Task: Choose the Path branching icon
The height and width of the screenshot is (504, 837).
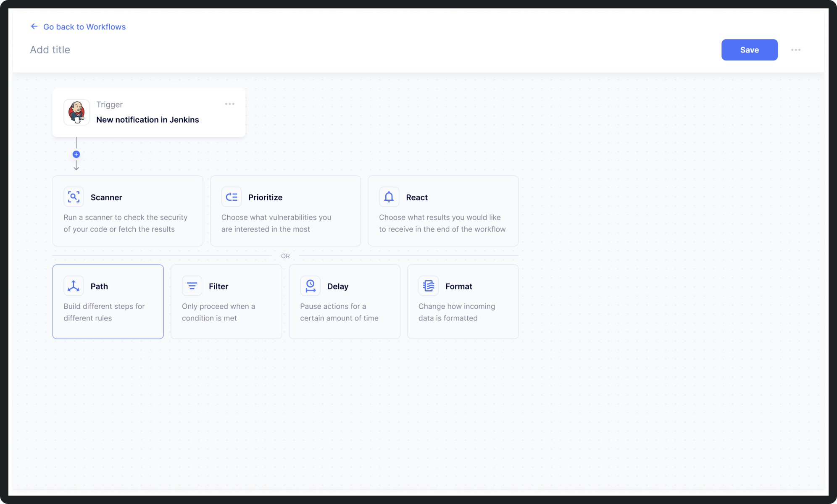Action: pyautogui.click(x=74, y=286)
